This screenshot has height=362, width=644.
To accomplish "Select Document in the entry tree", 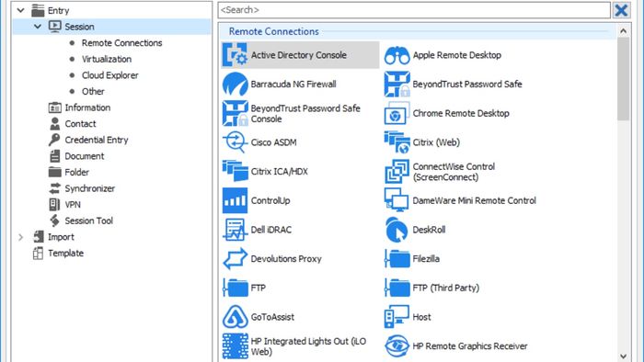I will pyautogui.click(x=85, y=156).
